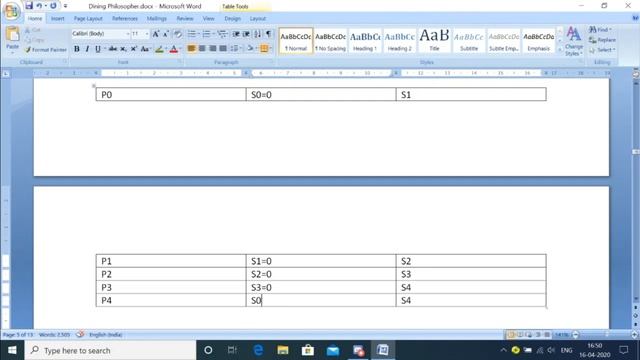Shrink the font size

[166, 34]
